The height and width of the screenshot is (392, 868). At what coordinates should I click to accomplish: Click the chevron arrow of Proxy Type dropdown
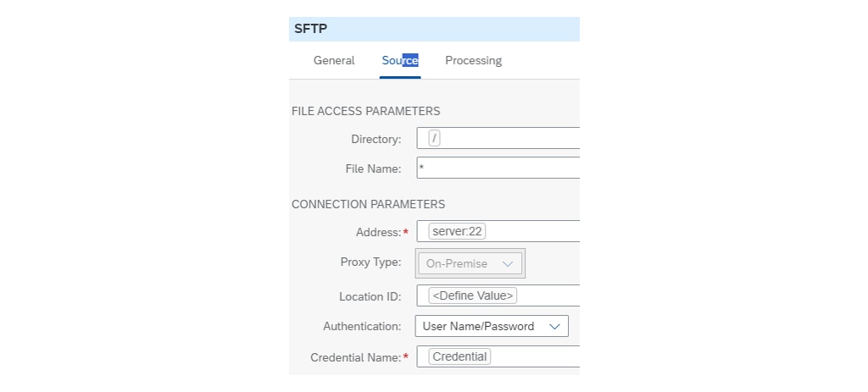(x=508, y=264)
